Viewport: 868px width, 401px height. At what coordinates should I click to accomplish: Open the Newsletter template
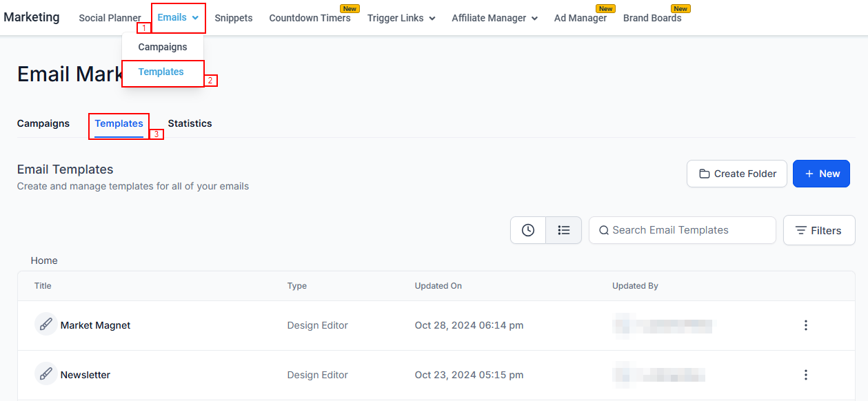click(x=85, y=375)
